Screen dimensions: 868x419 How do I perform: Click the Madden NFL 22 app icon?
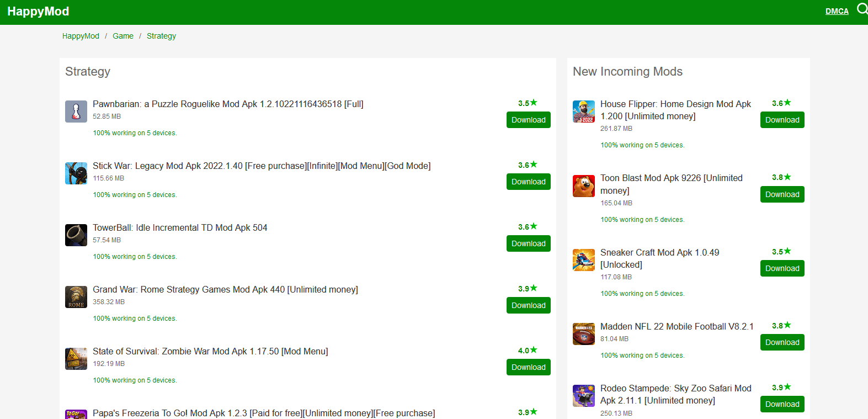[x=584, y=334]
